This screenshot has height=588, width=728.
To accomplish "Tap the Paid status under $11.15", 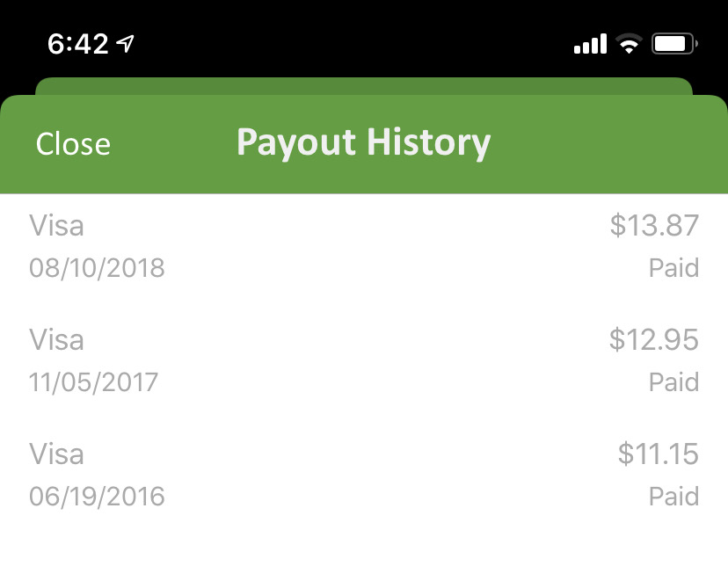I will click(x=673, y=496).
